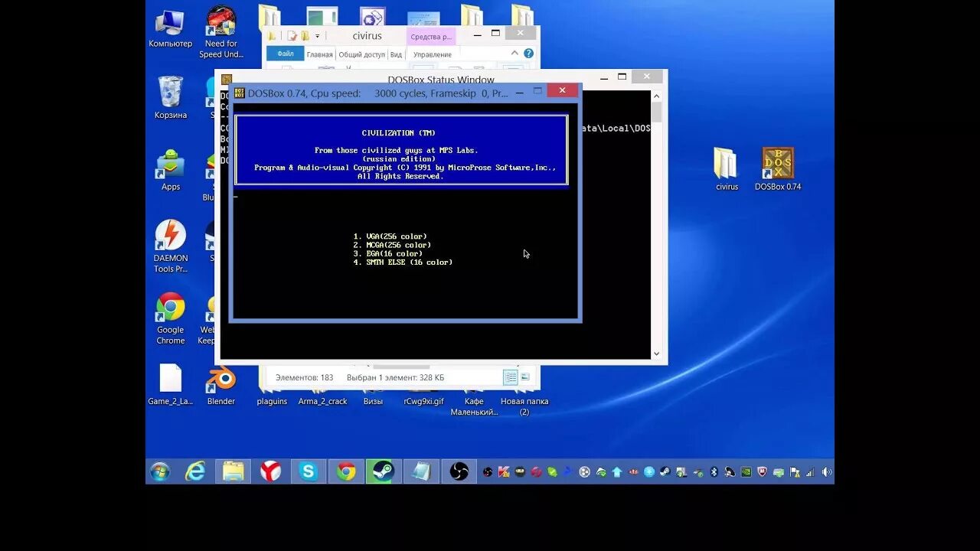Open the Компьютер desktop icon
Screen dimensions: 980x551
pos(170,29)
